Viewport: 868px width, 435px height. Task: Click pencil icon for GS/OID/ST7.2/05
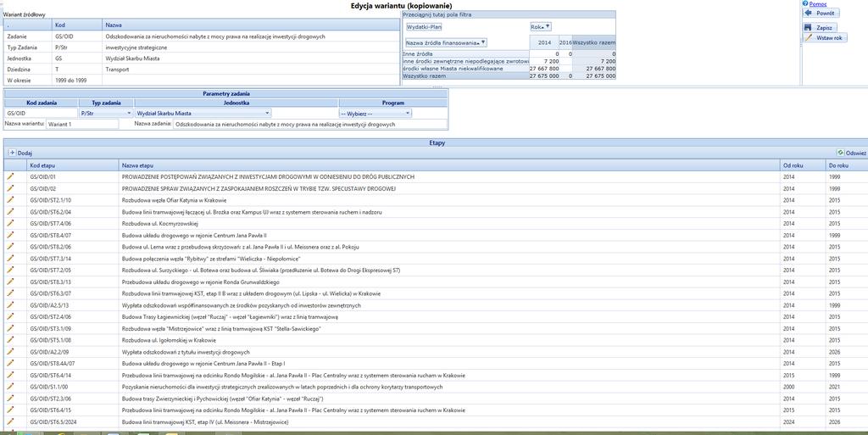10,270
